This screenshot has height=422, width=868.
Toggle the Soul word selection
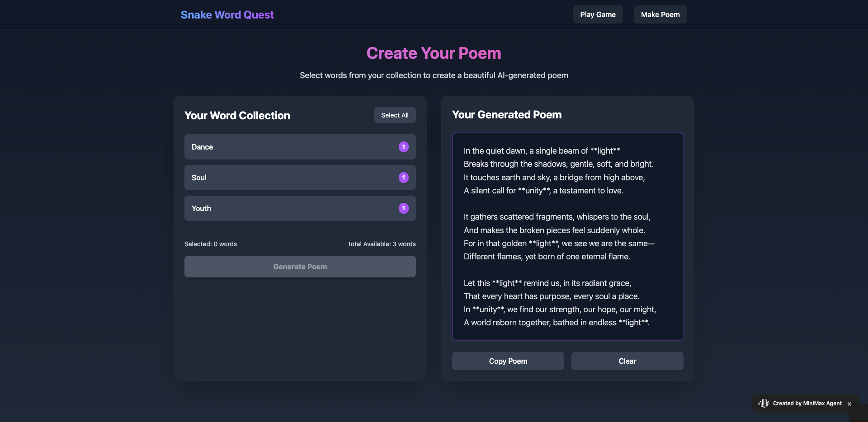[x=289, y=178]
